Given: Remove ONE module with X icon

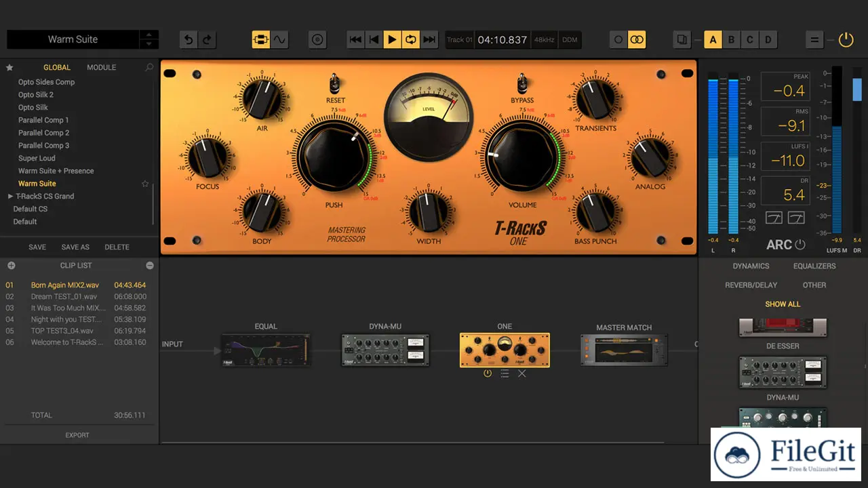Looking at the screenshot, I should point(522,373).
